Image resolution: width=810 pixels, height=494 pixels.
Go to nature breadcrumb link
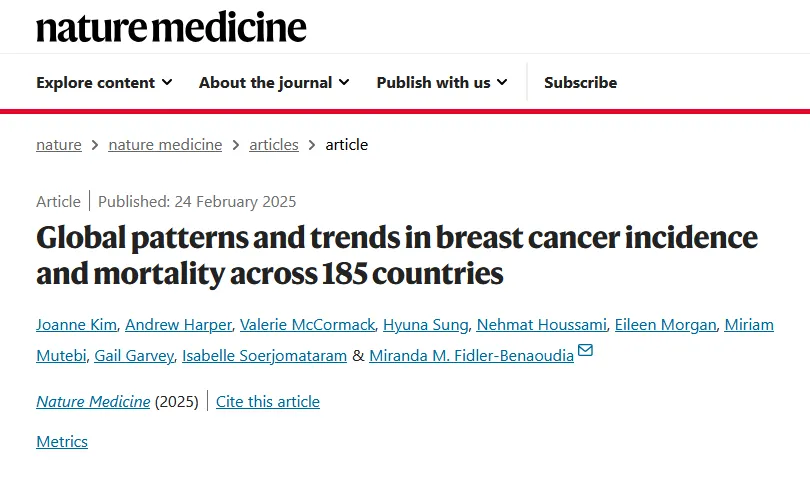(59, 145)
